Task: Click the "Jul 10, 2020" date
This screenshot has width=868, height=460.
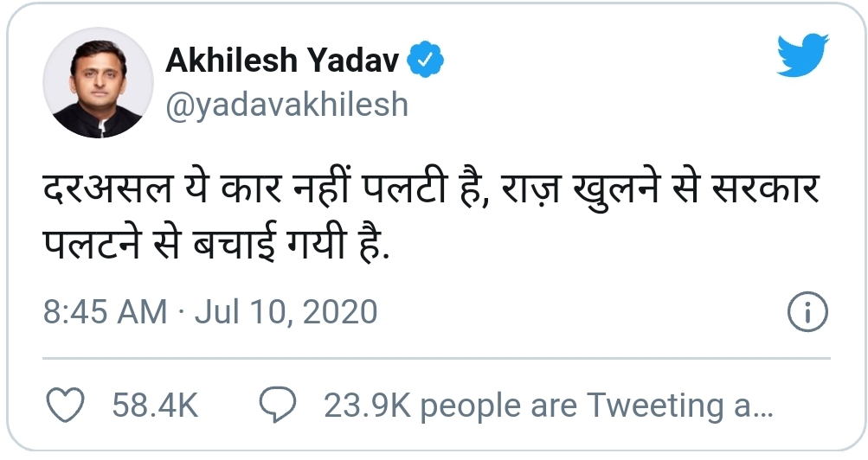Action: pos(286,311)
